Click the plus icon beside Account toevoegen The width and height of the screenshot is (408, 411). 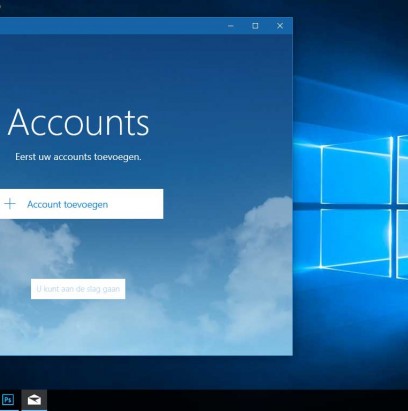pos(10,204)
